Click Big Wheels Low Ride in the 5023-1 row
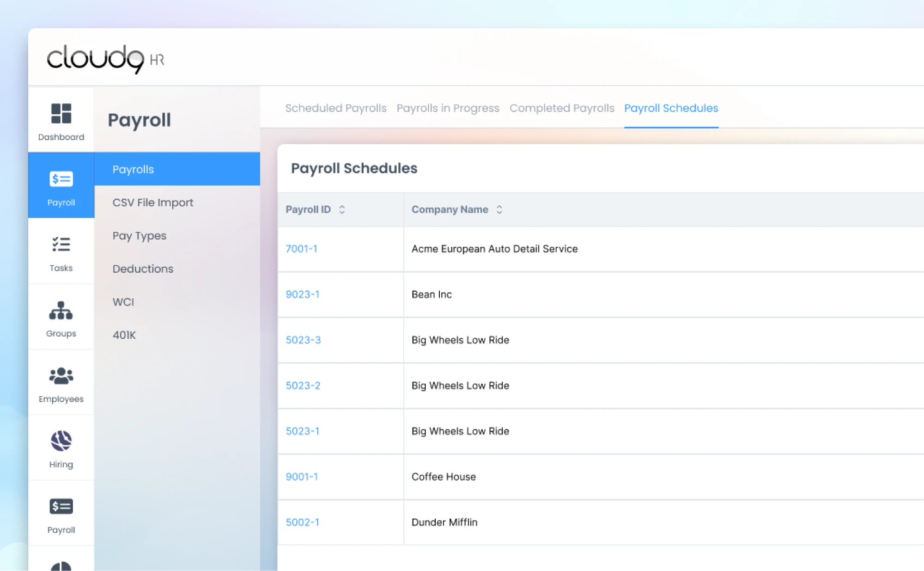The width and height of the screenshot is (924, 571). (x=460, y=431)
